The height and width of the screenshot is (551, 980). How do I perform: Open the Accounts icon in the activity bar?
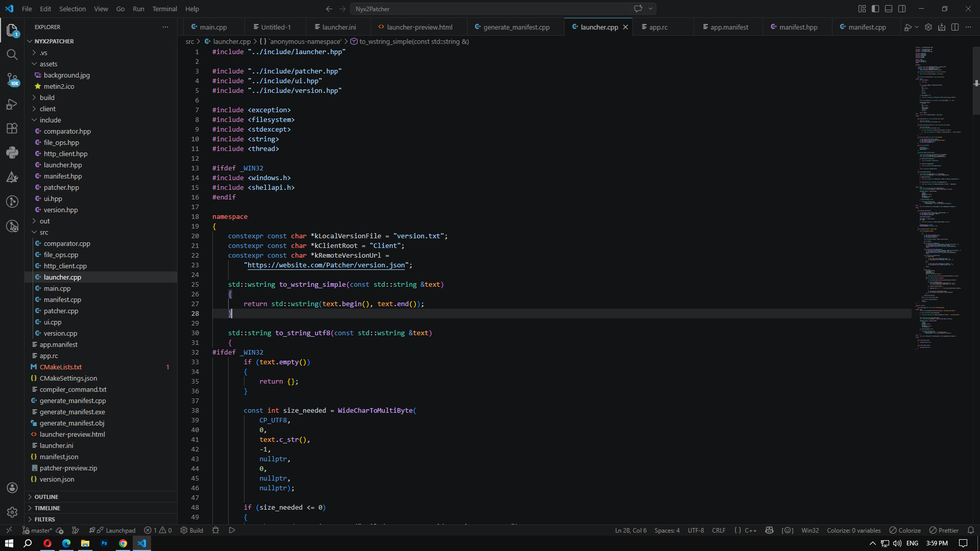[12, 488]
